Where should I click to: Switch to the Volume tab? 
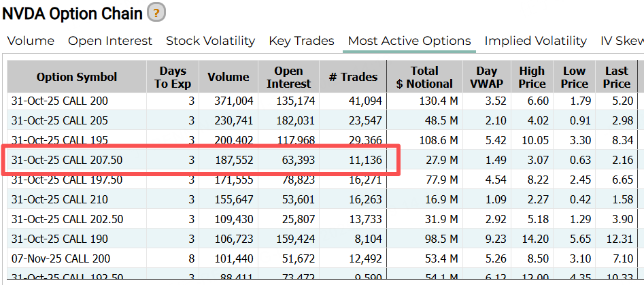tap(31, 41)
